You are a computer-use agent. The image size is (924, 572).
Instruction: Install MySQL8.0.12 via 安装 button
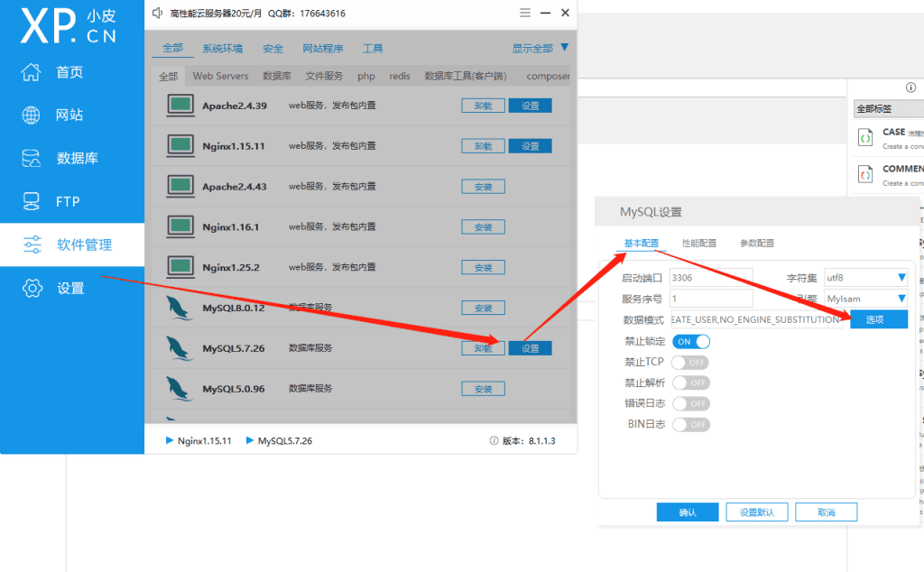[484, 308]
